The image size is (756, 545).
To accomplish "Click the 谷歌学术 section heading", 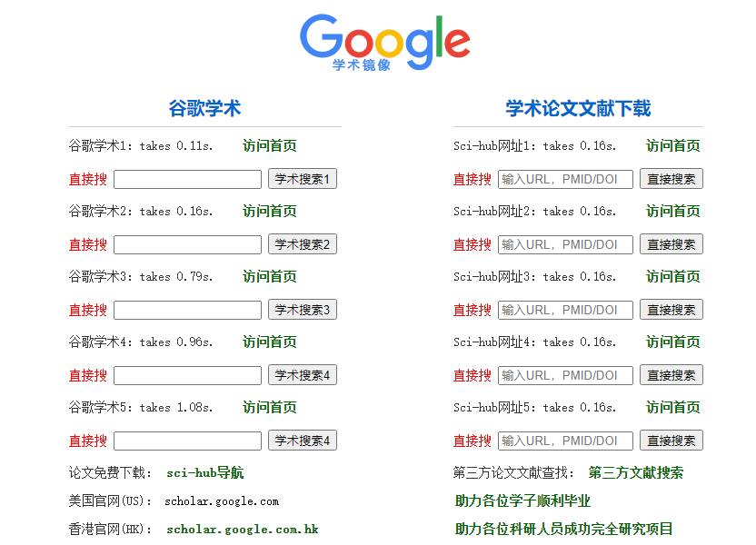I will (x=205, y=108).
